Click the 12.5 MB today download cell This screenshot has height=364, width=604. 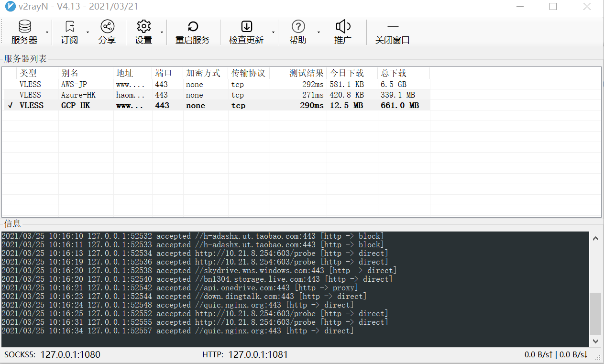347,106
